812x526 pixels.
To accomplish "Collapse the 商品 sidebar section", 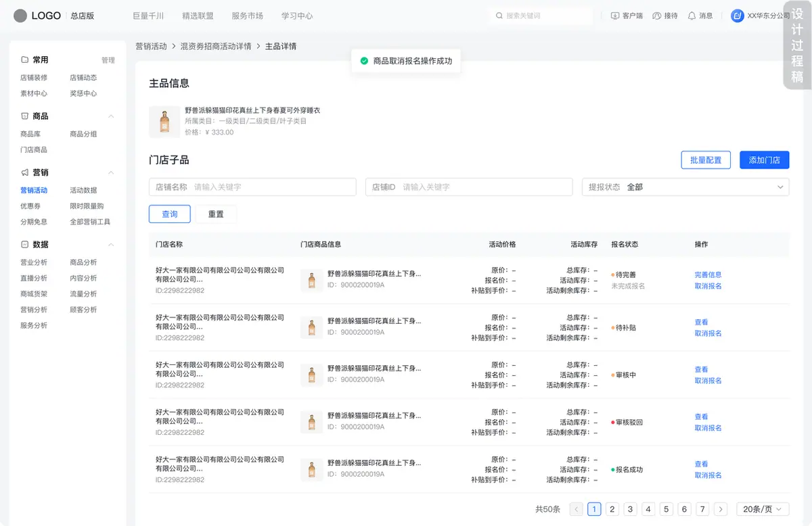I will click(x=111, y=116).
